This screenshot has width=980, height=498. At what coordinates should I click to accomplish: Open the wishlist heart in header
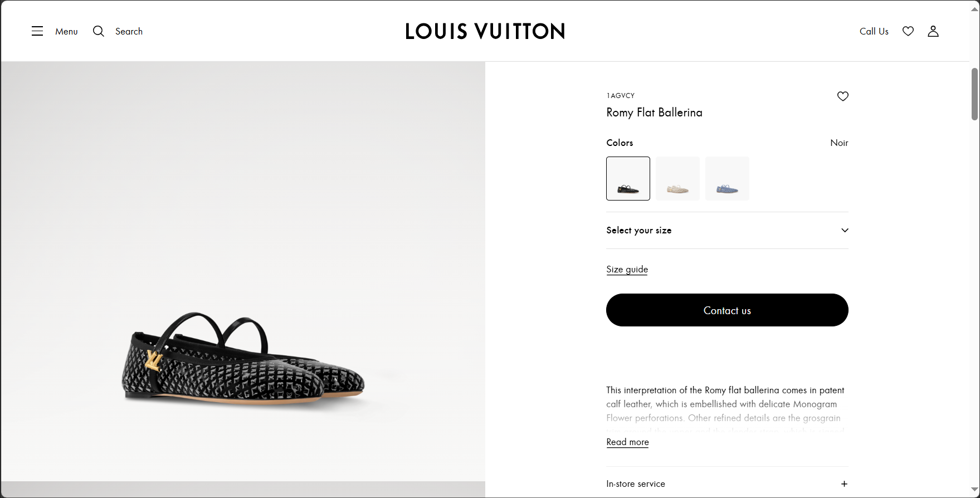[x=908, y=31]
